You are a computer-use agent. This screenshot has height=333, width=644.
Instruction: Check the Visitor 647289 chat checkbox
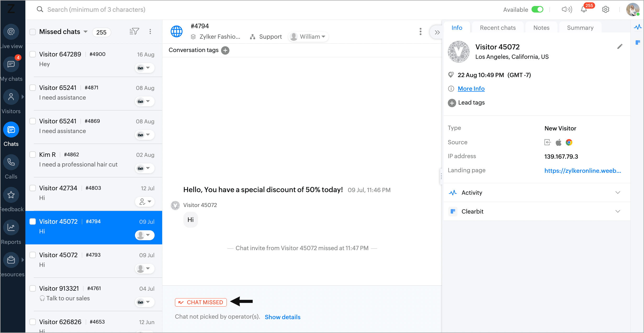coord(33,54)
